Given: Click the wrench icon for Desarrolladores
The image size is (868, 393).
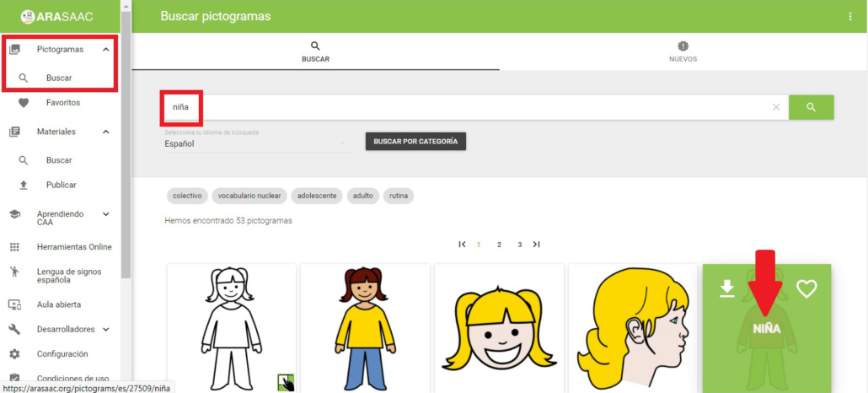Looking at the screenshot, I should pos(15,329).
